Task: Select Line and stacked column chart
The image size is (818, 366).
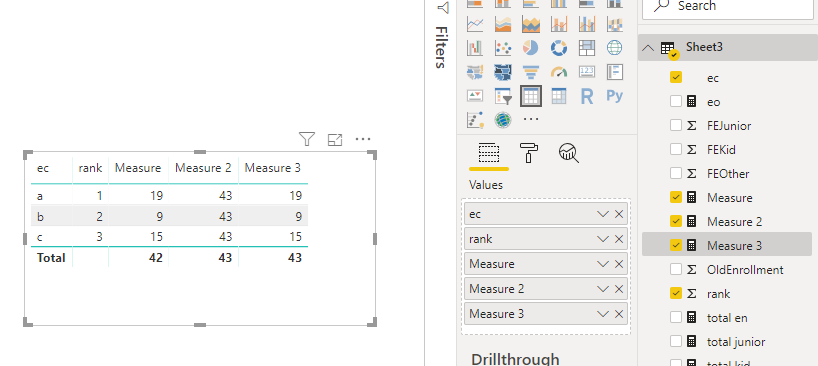Action: (559, 24)
